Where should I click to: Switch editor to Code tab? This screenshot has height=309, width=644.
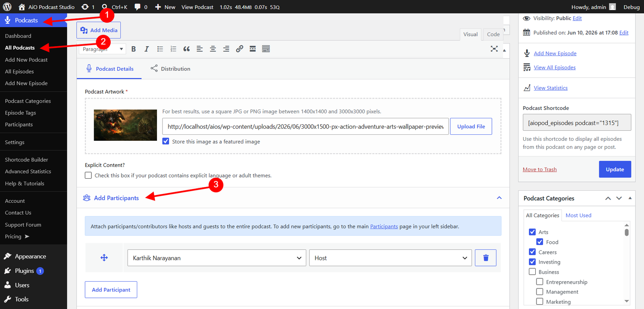coord(493,34)
